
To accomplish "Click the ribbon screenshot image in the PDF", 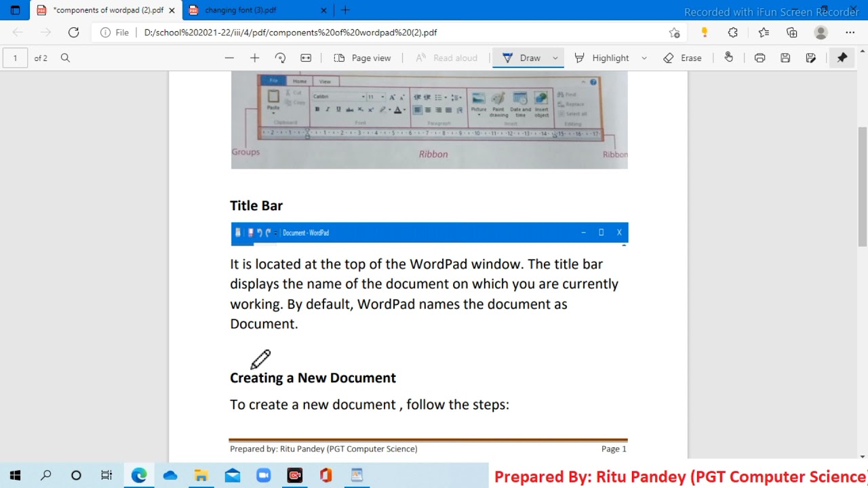I will pos(429,120).
